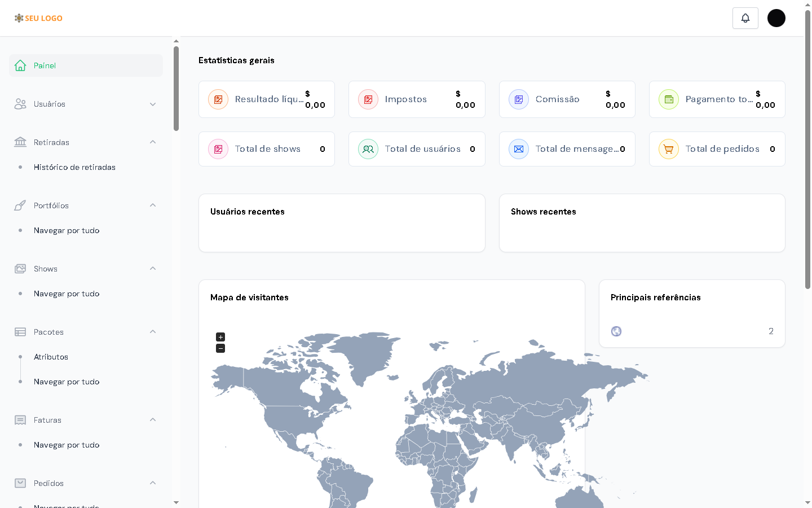
Task: Open Atributos under Pacotes
Action: click(51, 357)
